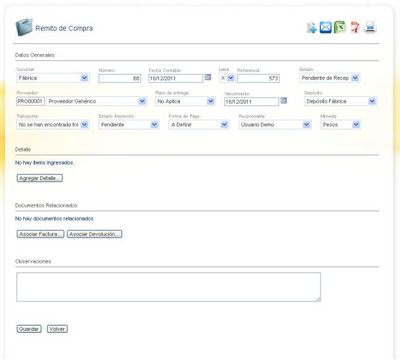Click the Referencia field showing 573
Viewport: 400px width, 361px height.
258,78
